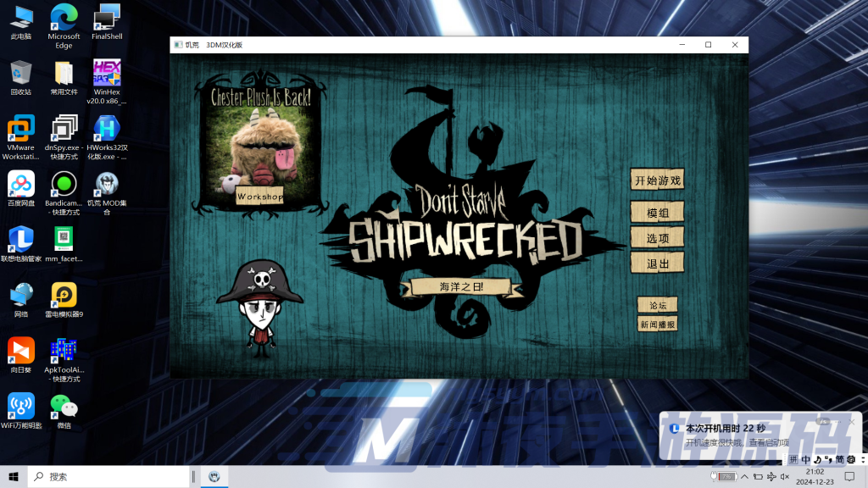Open the 模组 (Mods) menu

(x=657, y=213)
